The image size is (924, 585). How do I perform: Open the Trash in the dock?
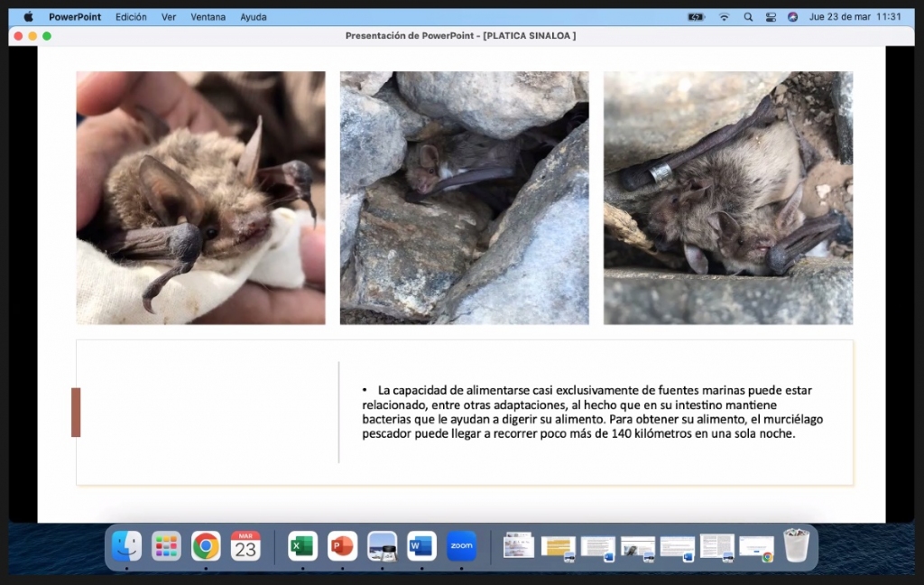[796, 546]
